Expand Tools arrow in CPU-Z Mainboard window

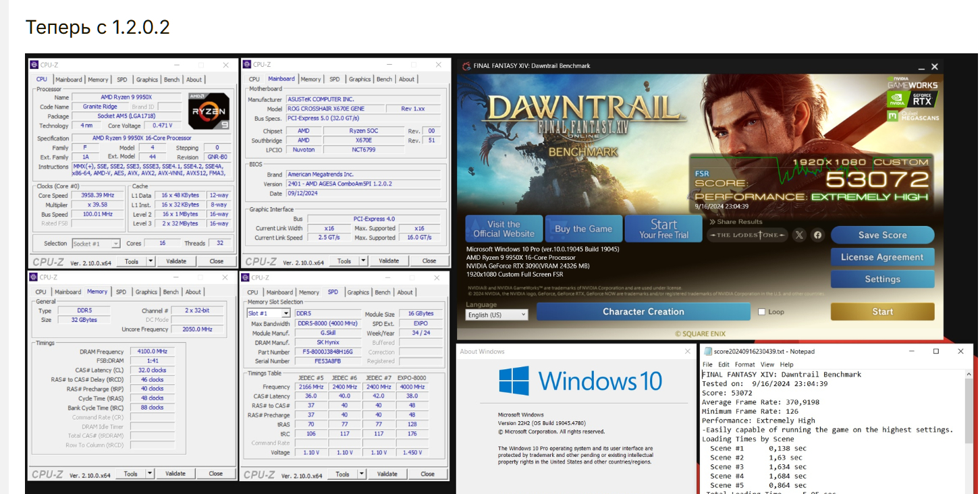363,261
